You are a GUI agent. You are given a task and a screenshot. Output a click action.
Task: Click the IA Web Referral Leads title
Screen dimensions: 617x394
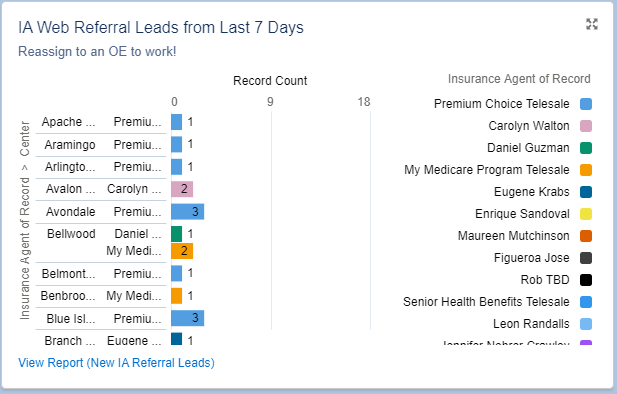tap(161, 28)
